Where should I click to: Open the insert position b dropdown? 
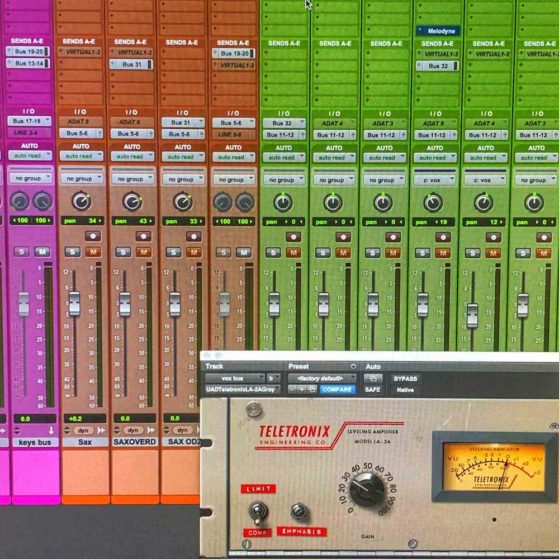273,378
